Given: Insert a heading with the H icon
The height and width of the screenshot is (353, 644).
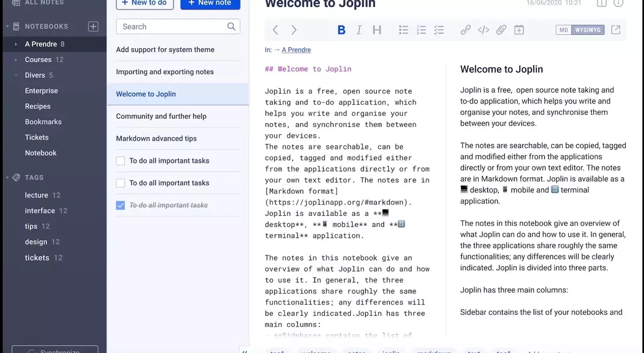Looking at the screenshot, I should coord(376,30).
